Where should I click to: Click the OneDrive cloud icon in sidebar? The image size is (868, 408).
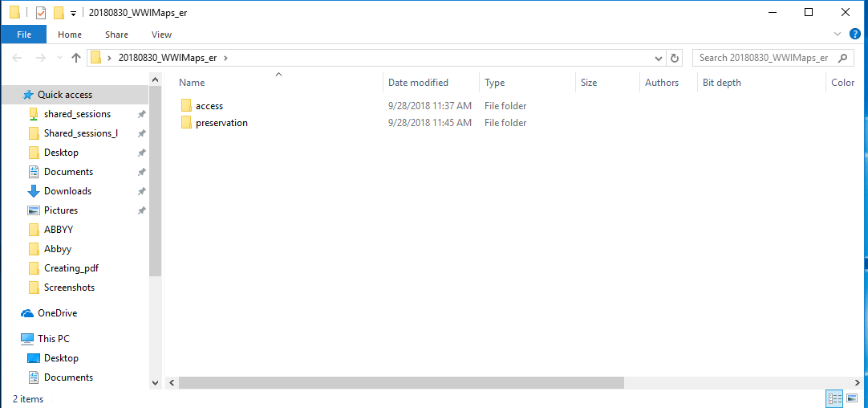click(x=27, y=313)
